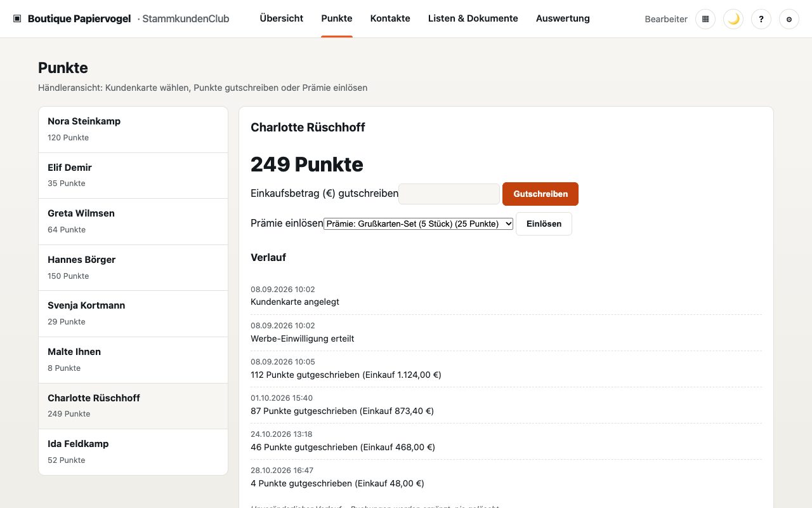
Task: Focus the Einkaufsbetrag input field
Action: 449,194
